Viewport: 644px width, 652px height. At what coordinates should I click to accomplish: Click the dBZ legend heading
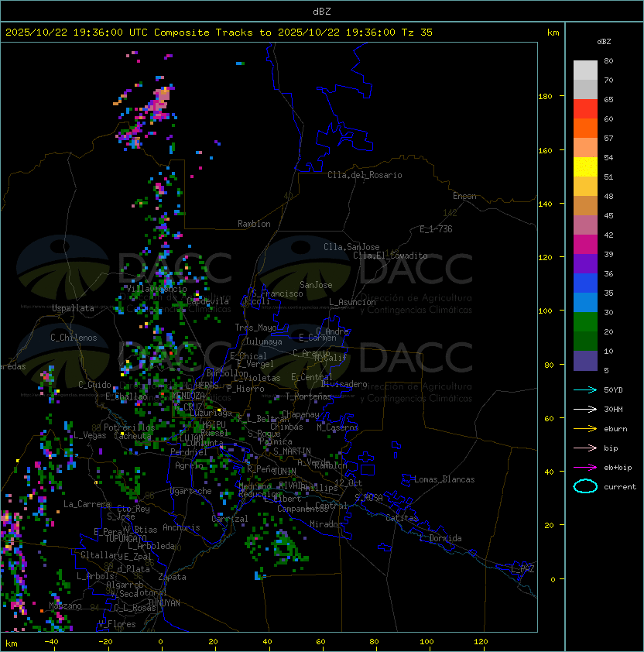(x=604, y=42)
